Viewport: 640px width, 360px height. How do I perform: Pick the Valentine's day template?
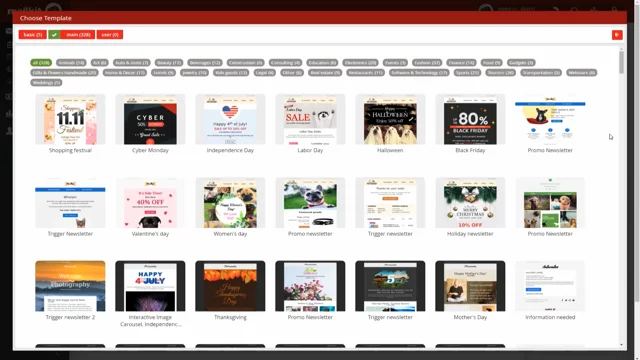pos(150,203)
